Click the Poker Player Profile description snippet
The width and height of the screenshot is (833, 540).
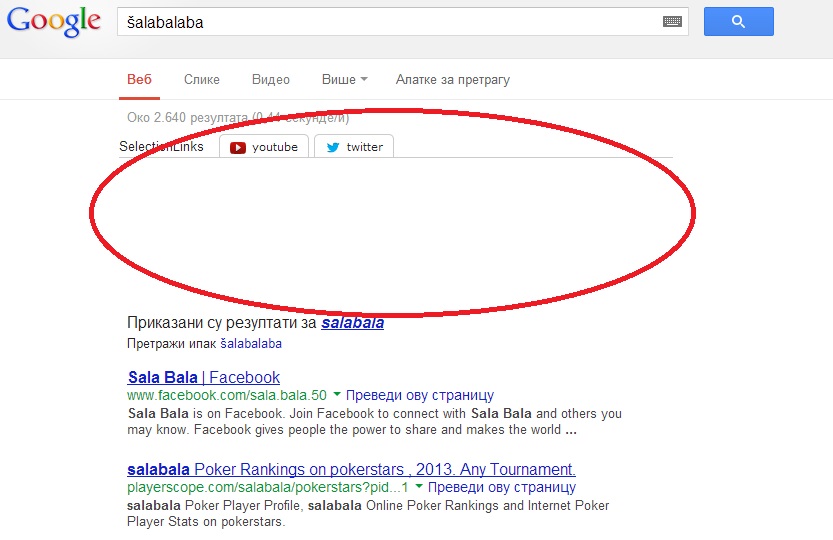(368, 513)
